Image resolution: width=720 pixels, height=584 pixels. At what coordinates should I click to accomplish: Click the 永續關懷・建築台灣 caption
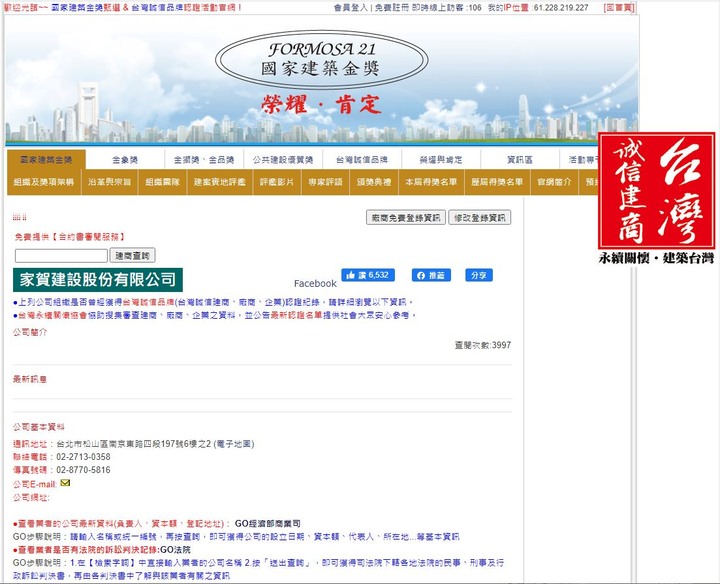tap(657, 258)
